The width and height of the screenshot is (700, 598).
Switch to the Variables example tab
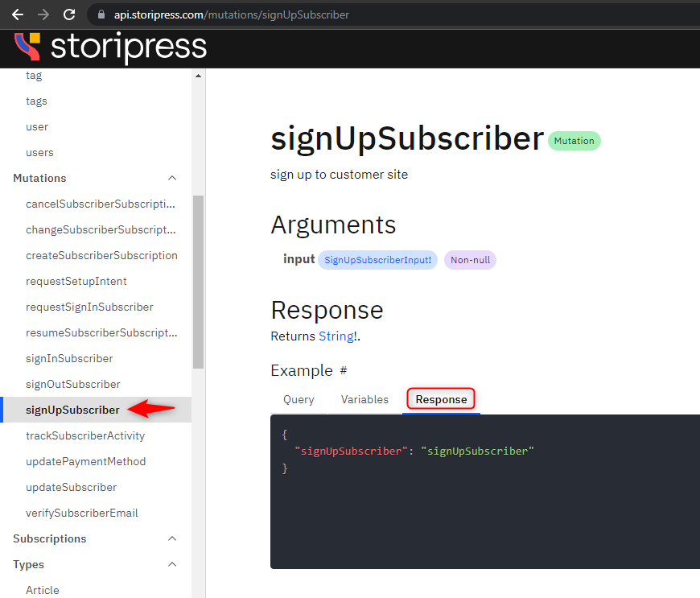(x=364, y=399)
